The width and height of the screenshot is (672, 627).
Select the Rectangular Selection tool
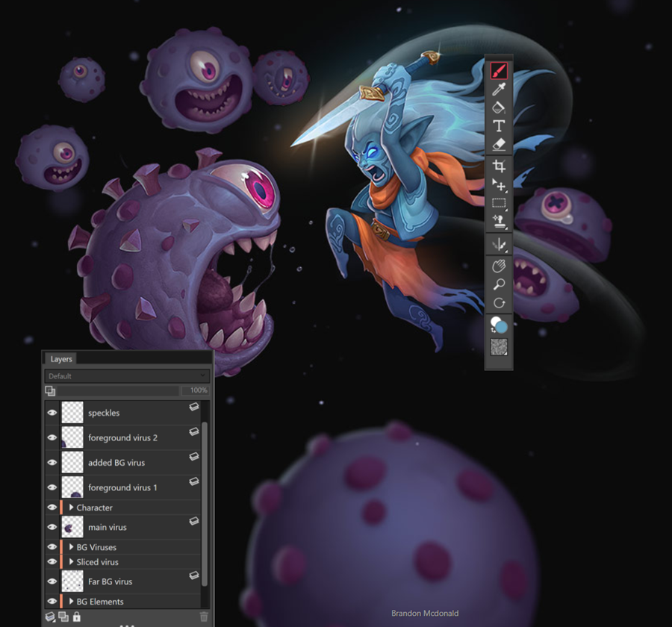tap(499, 203)
